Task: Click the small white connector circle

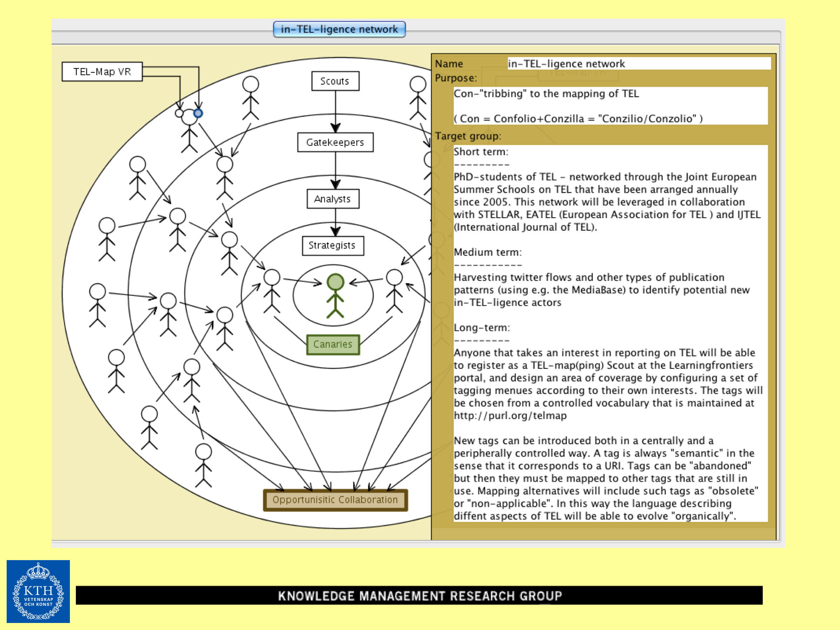Action: pyautogui.click(x=179, y=113)
